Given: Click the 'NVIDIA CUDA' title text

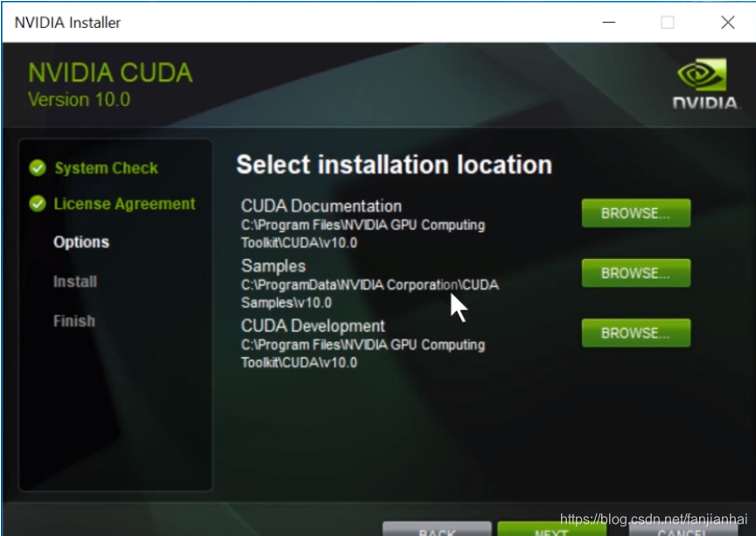Looking at the screenshot, I should (110, 73).
